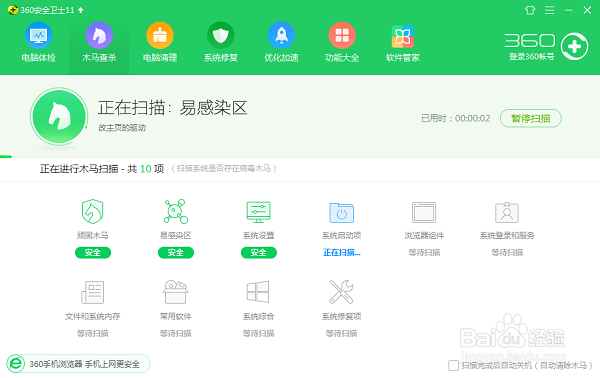Open the 电脑清理 cleanup icon

160,36
